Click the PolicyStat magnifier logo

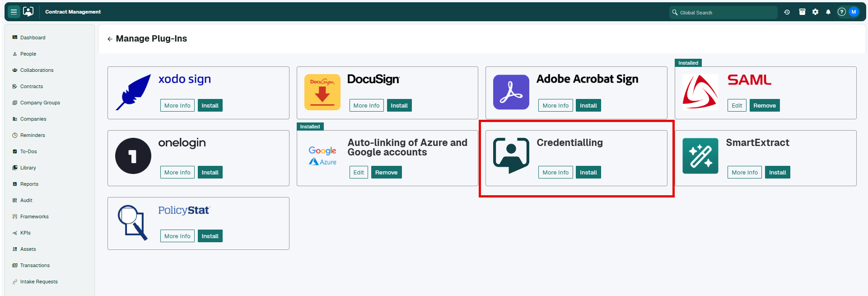(x=133, y=222)
